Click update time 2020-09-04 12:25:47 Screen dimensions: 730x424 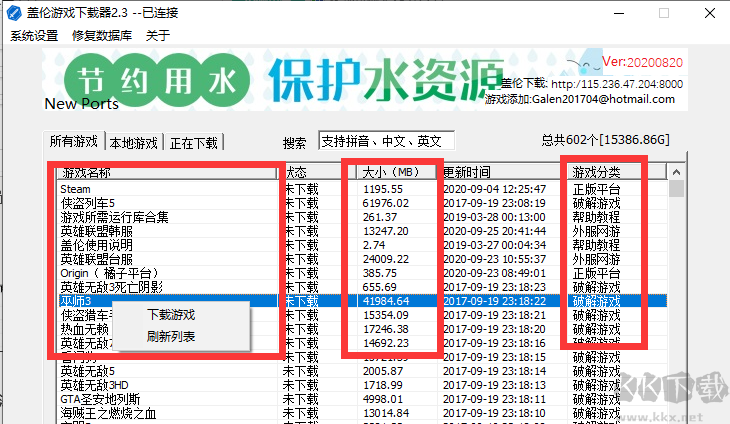click(x=494, y=189)
